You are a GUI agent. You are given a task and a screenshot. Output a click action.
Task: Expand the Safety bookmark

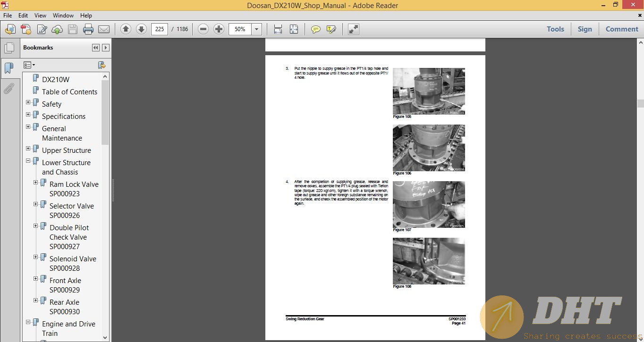(x=28, y=102)
